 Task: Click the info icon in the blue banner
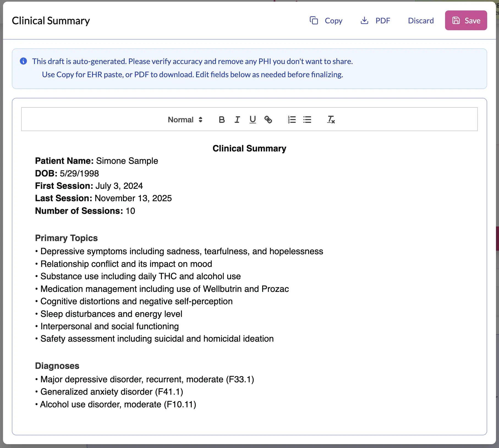[x=24, y=61]
